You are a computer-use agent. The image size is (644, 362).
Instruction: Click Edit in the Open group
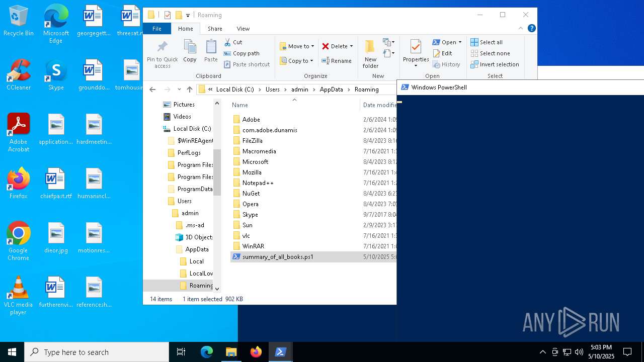442,53
